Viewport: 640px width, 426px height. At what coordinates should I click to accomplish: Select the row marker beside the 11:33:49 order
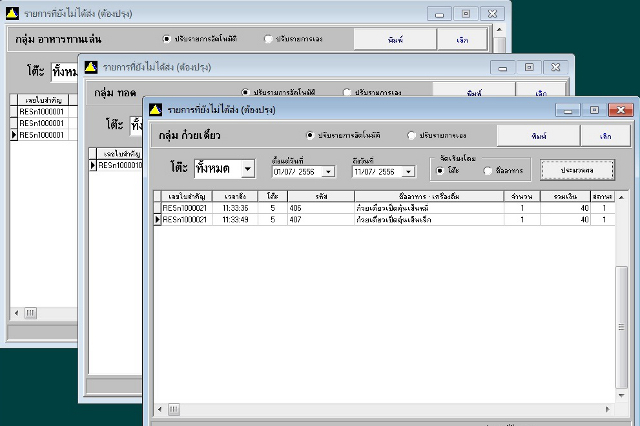tap(157, 220)
